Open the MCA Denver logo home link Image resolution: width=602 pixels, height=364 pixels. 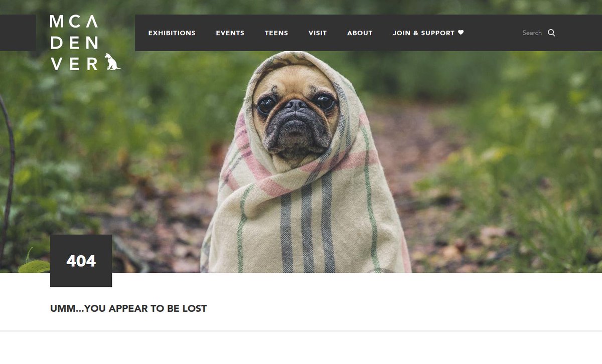pos(85,43)
